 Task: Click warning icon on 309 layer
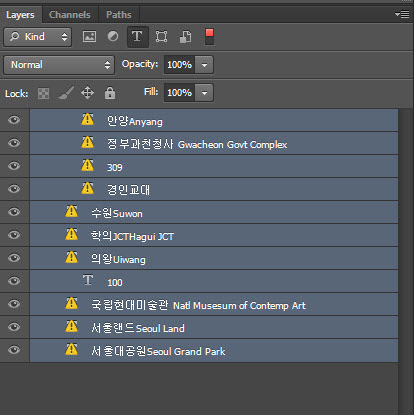tap(88, 166)
